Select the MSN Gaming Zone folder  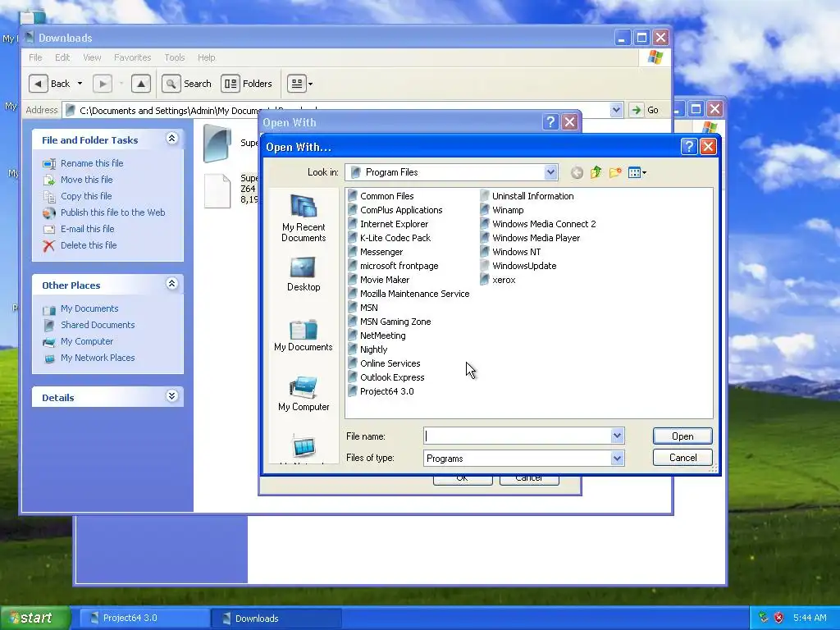(x=390, y=322)
